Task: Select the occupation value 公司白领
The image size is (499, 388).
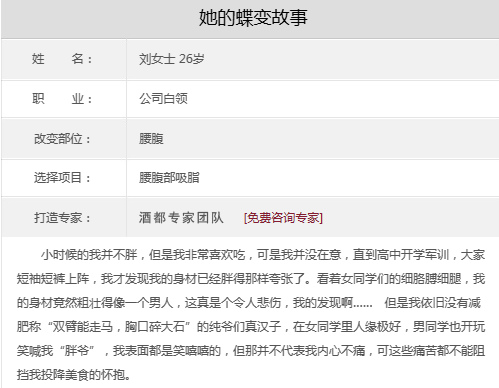Action: click(163, 98)
